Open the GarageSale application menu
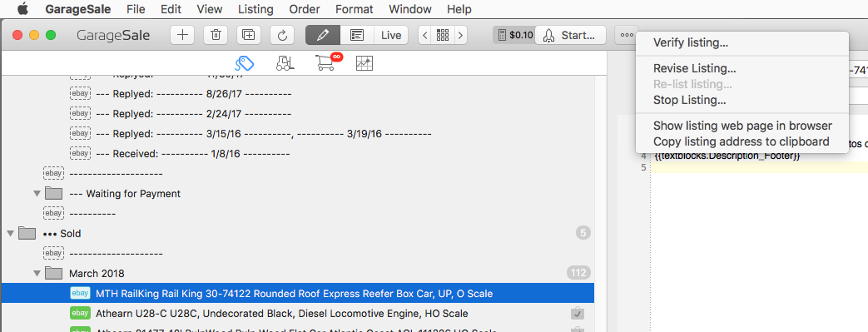Image resolution: width=868 pixels, height=332 pixels. [x=78, y=9]
